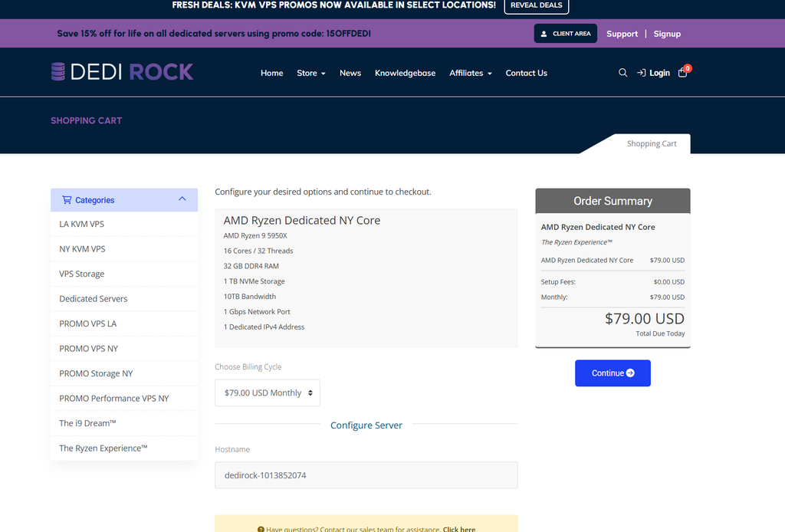785x532 pixels.
Task: Click the '32 GB DDR4 RAM' text
Action: pos(251,266)
